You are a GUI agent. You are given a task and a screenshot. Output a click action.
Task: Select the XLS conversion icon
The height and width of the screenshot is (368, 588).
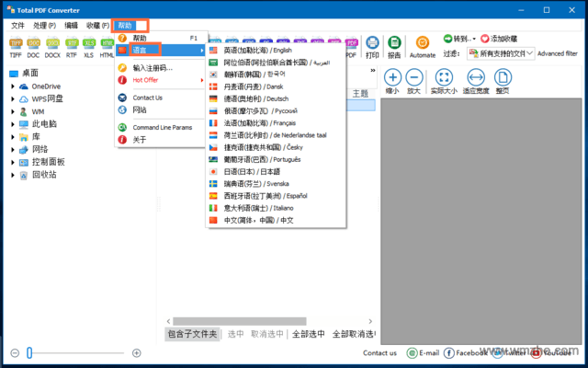pos(89,48)
